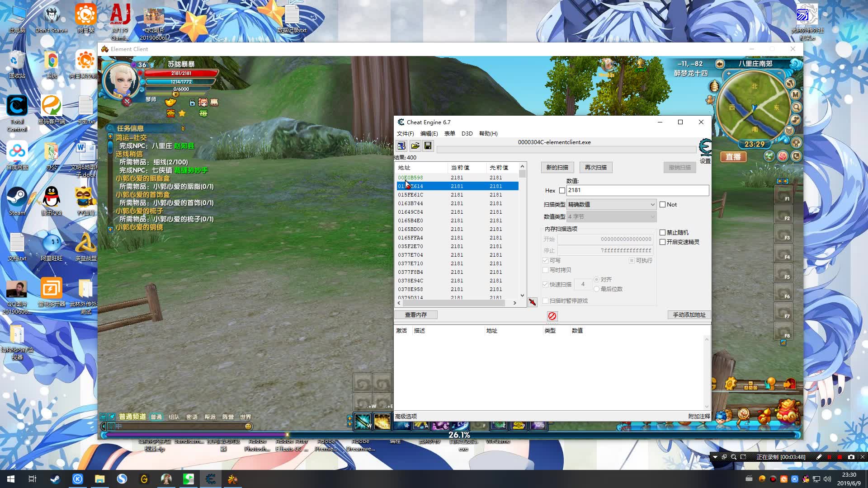This screenshot has height=488, width=868.
Task: Click the headset icon beside the minimap
Action: coord(796,143)
